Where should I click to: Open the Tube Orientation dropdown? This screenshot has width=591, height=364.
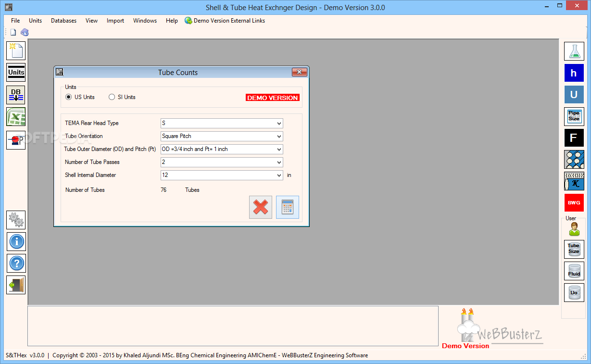point(222,136)
